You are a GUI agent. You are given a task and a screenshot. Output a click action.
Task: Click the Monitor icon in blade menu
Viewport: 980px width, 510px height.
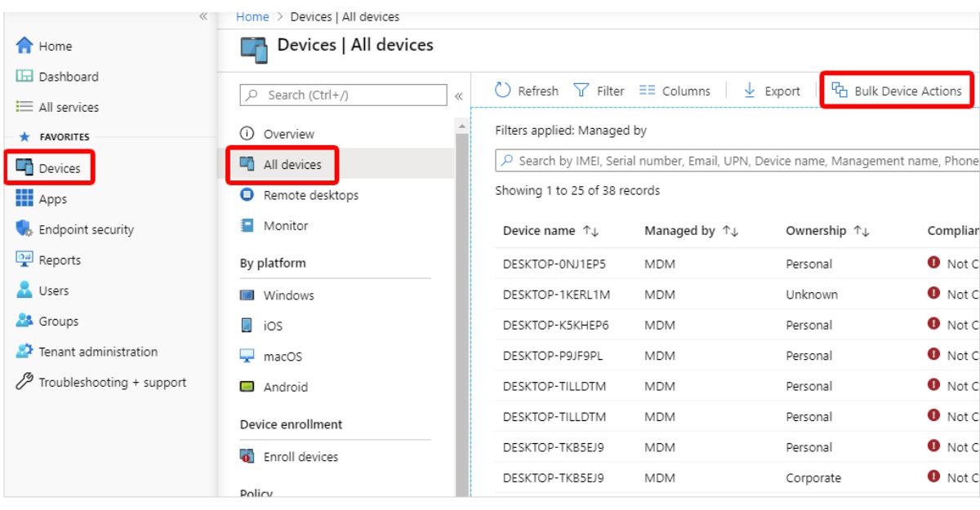[x=247, y=226]
